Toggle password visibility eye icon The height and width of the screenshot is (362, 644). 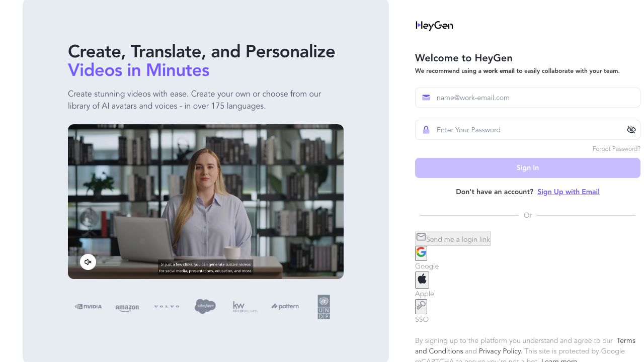(631, 130)
